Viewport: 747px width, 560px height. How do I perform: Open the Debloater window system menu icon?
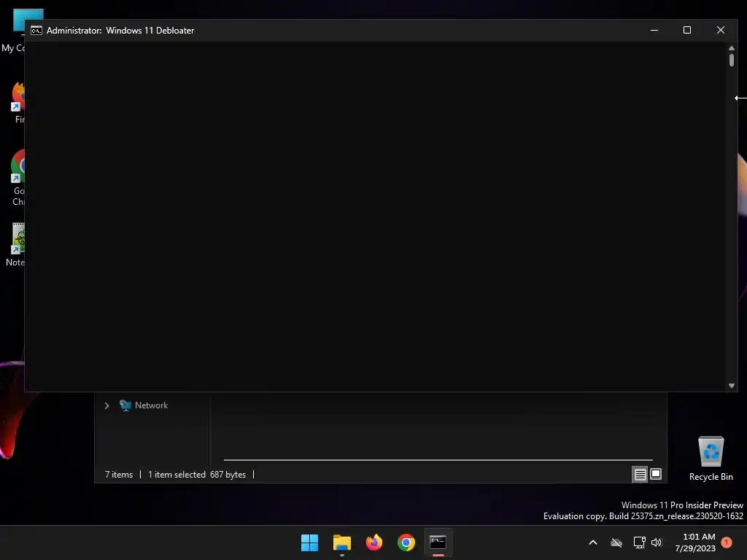tap(36, 31)
